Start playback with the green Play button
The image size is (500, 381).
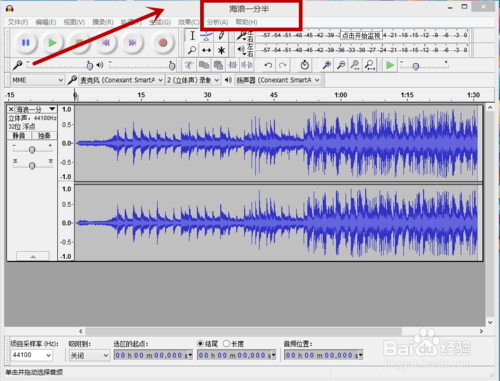point(52,43)
